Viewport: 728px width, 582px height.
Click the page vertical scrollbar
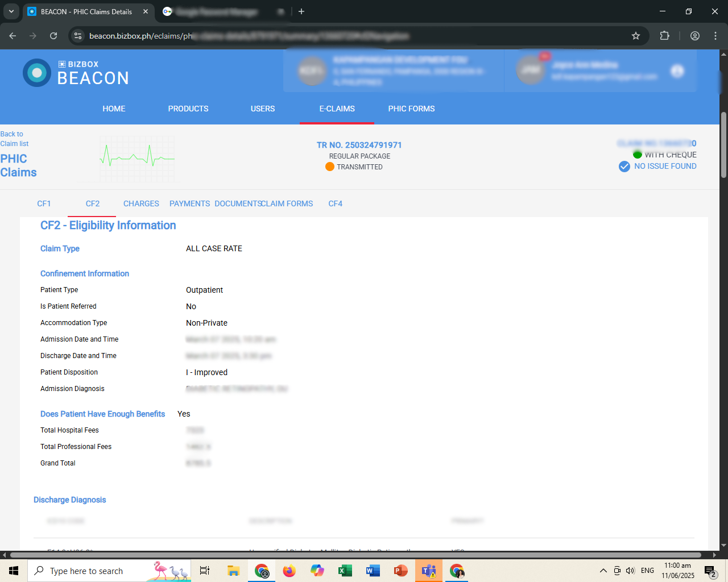pos(723,145)
